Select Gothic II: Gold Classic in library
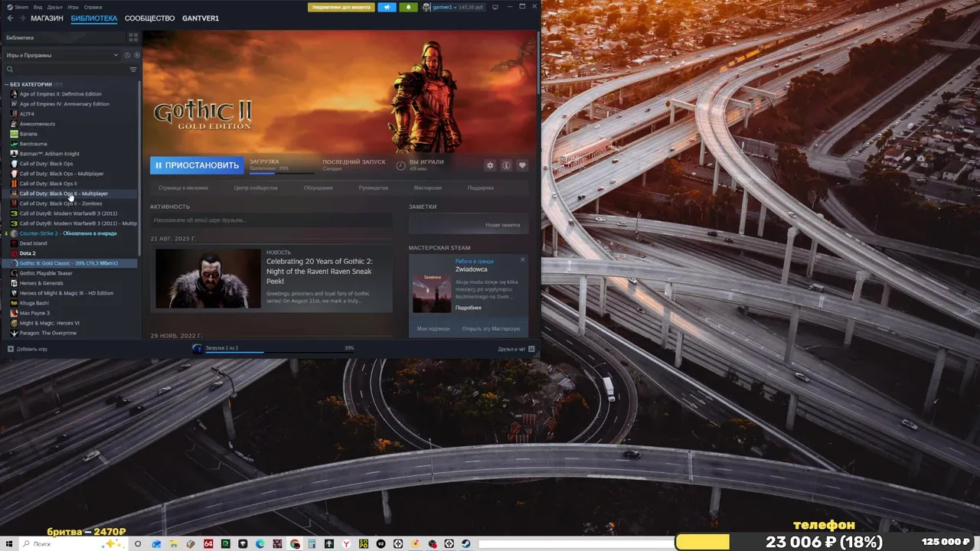Screen dimensions: 980x551 [72, 263]
